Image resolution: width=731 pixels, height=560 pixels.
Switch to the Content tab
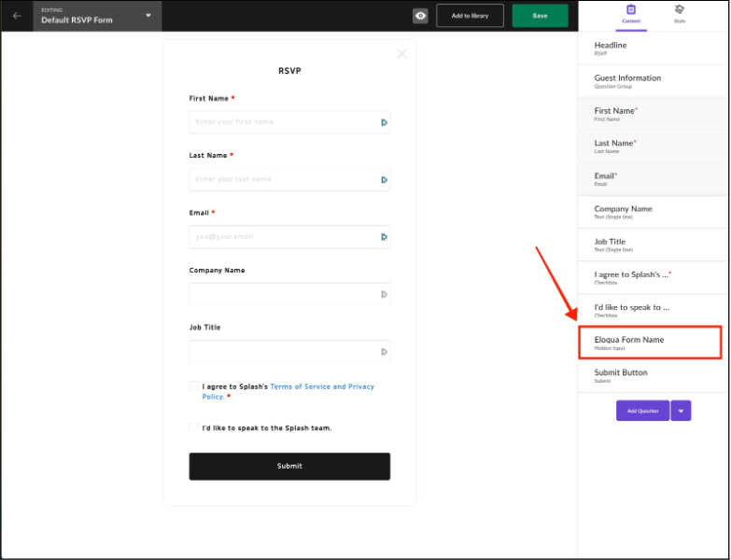[631, 14]
